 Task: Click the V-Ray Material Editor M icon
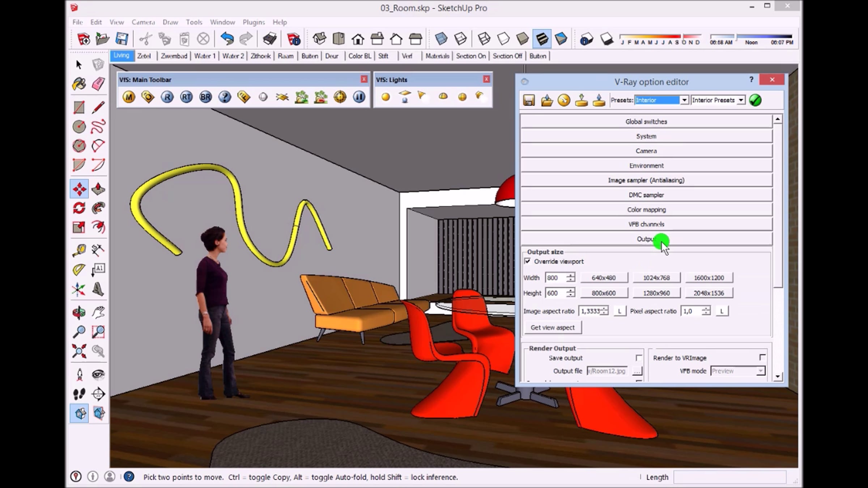tap(129, 97)
